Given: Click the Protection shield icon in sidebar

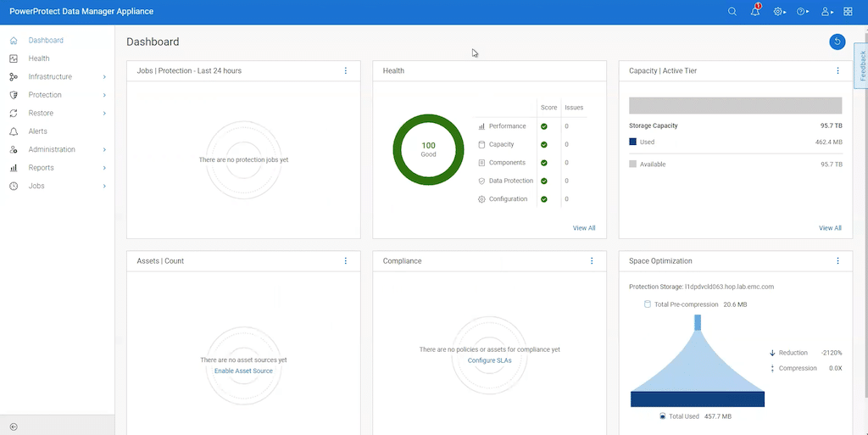Looking at the screenshot, I should coord(14,95).
